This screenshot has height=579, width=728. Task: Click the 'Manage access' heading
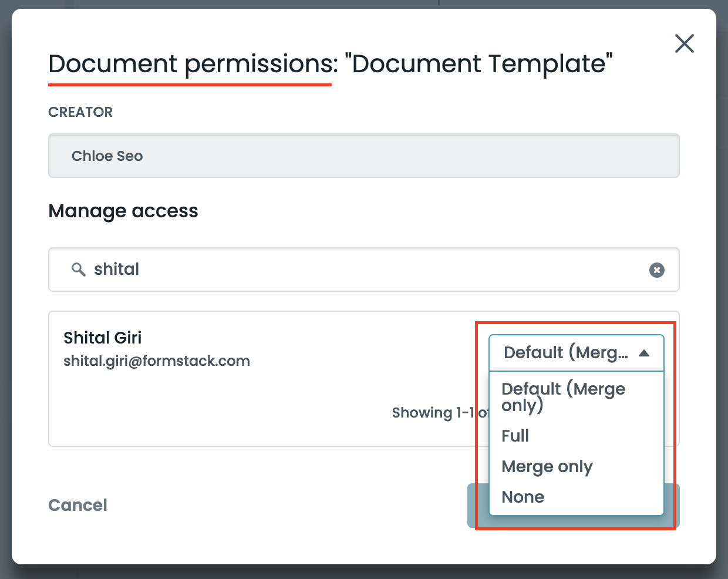pyautogui.click(x=123, y=211)
